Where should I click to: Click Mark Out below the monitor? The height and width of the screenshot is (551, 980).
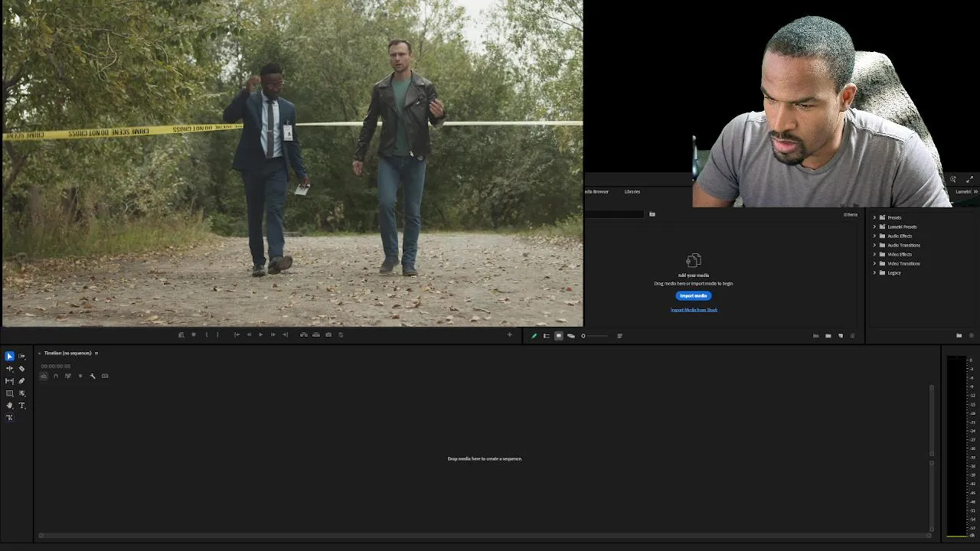217,334
